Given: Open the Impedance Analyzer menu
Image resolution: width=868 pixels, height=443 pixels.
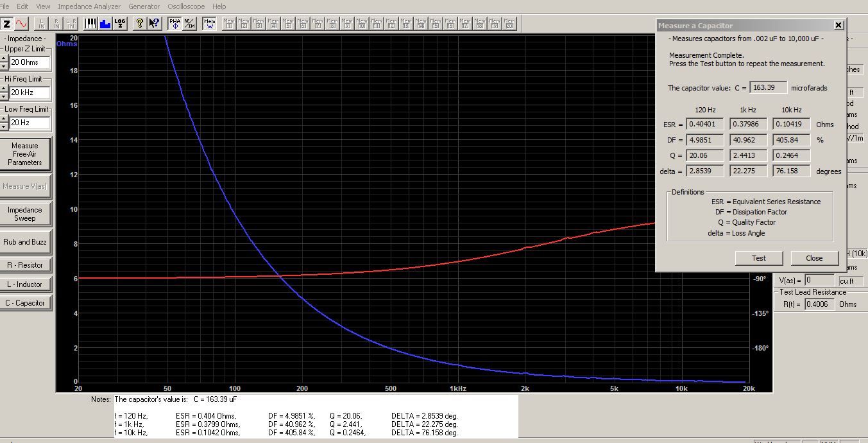Looking at the screenshot, I should pyautogui.click(x=89, y=6).
